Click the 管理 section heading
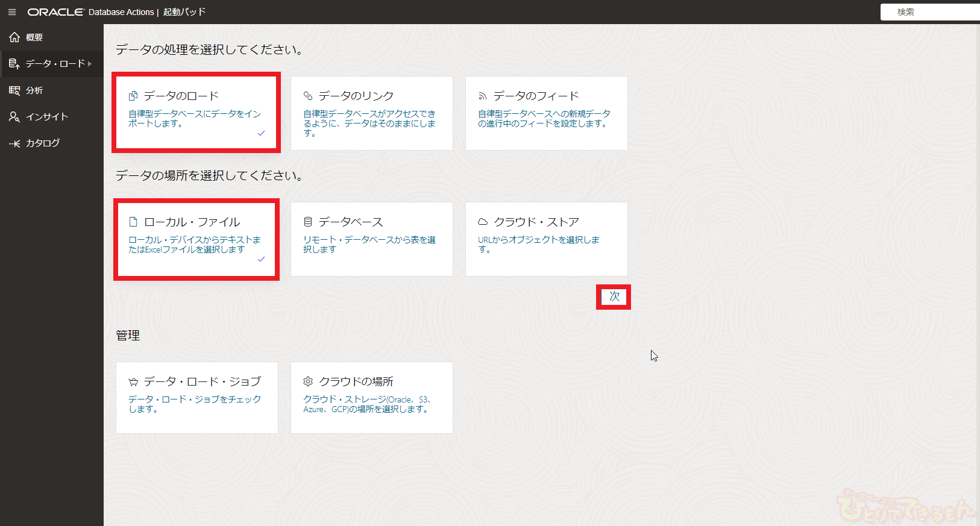This screenshot has width=980, height=526. 128,335
